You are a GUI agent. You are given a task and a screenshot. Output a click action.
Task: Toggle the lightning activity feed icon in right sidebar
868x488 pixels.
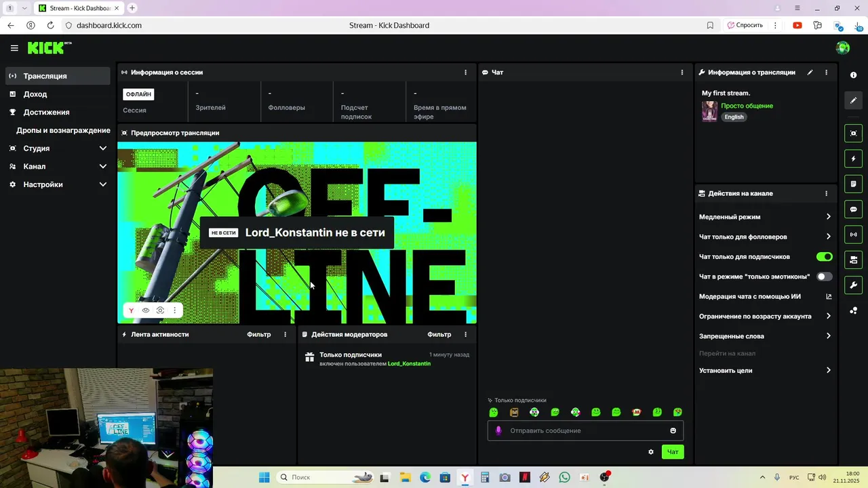click(x=854, y=159)
